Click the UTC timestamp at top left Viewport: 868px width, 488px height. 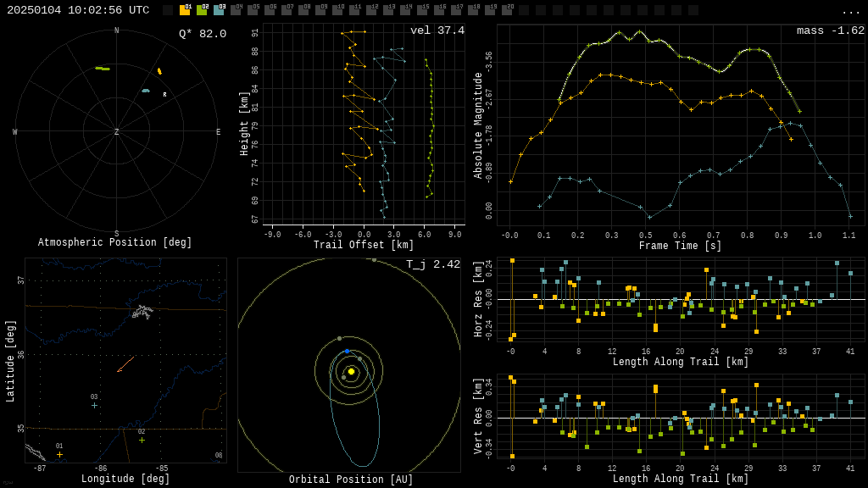pyautogui.click(x=78, y=10)
